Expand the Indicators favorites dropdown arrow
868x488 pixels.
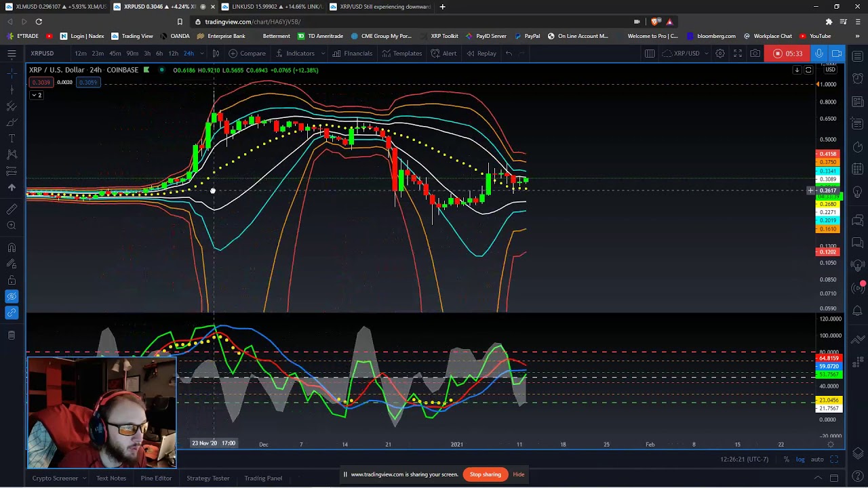coord(322,54)
